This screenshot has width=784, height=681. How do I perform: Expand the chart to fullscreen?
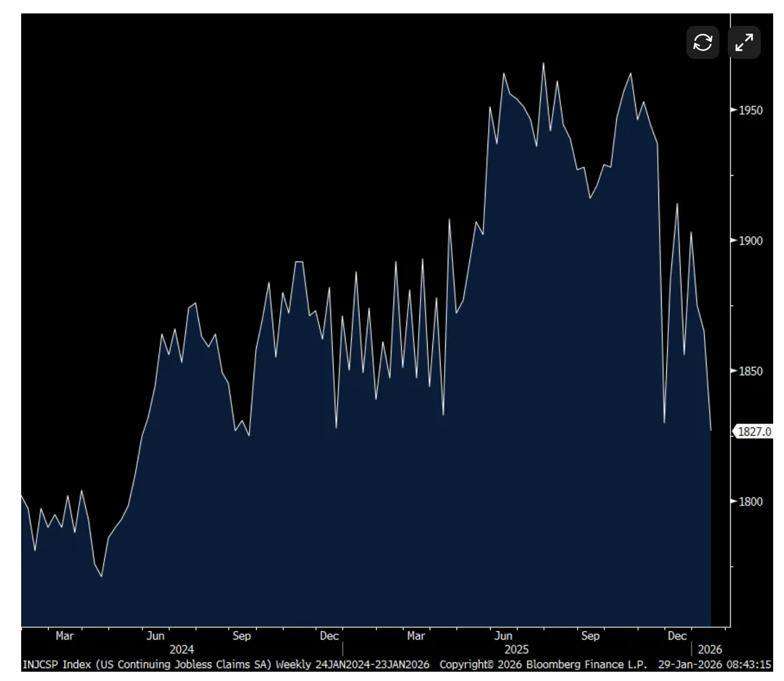744,42
